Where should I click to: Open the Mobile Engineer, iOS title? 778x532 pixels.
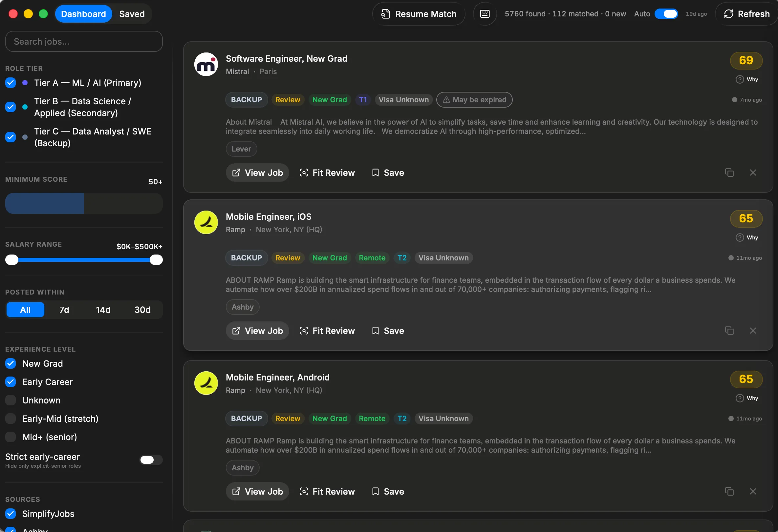click(x=269, y=217)
